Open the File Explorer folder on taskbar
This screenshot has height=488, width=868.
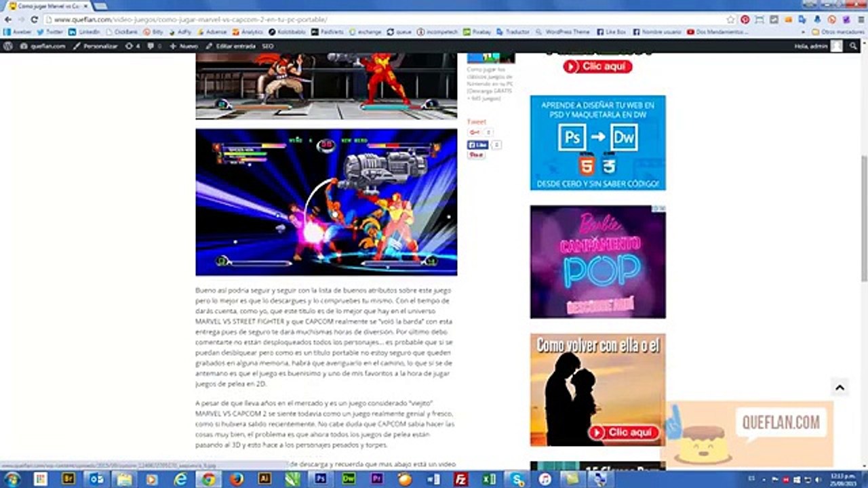click(123, 479)
